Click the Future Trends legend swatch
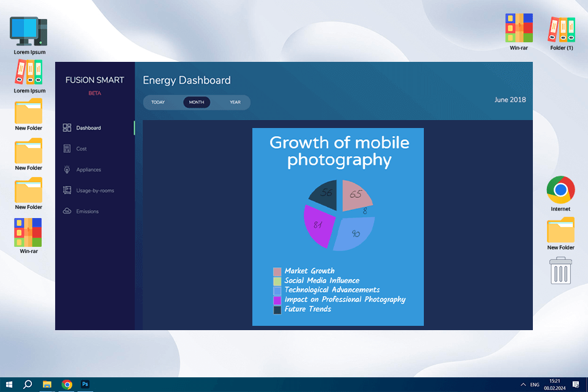Viewport: 588px width, 392px height. [x=277, y=310]
